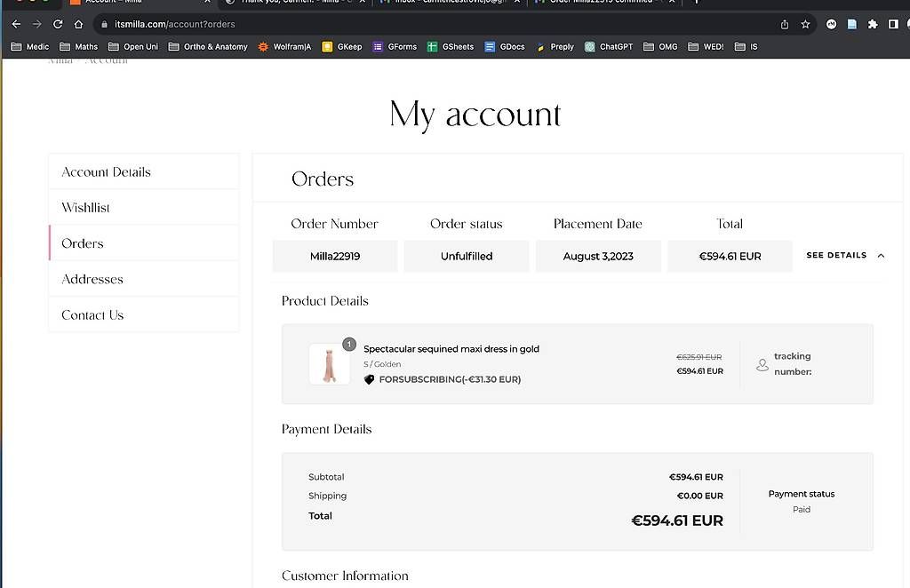910x588 pixels.
Task: Select Orders in the account sidebar
Action: [144, 243]
